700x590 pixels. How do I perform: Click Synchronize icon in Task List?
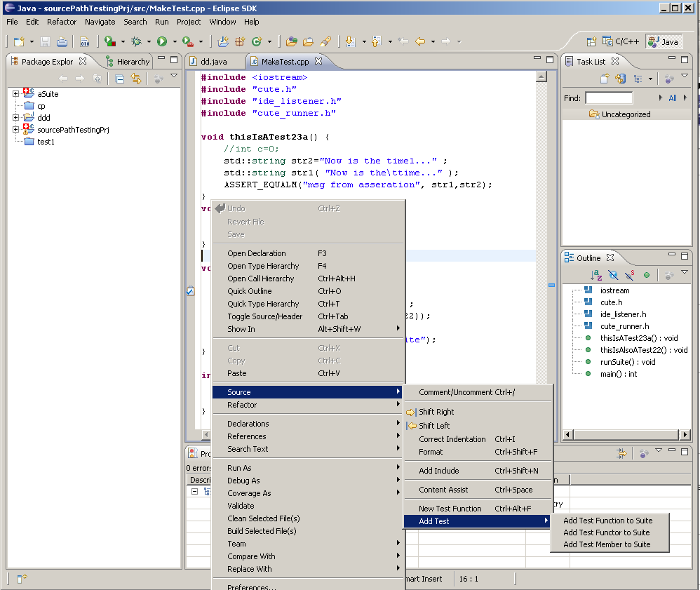coord(621,79)
